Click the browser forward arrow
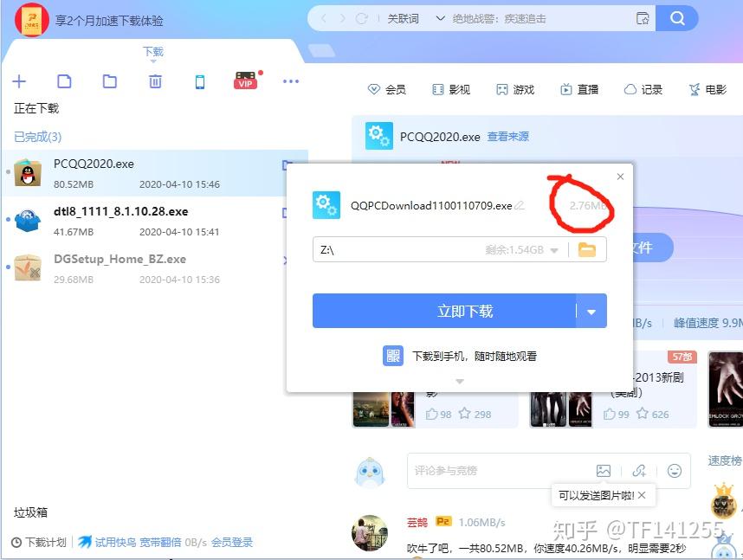The height and width of the screenshot is (560, 743). [343, 18]
